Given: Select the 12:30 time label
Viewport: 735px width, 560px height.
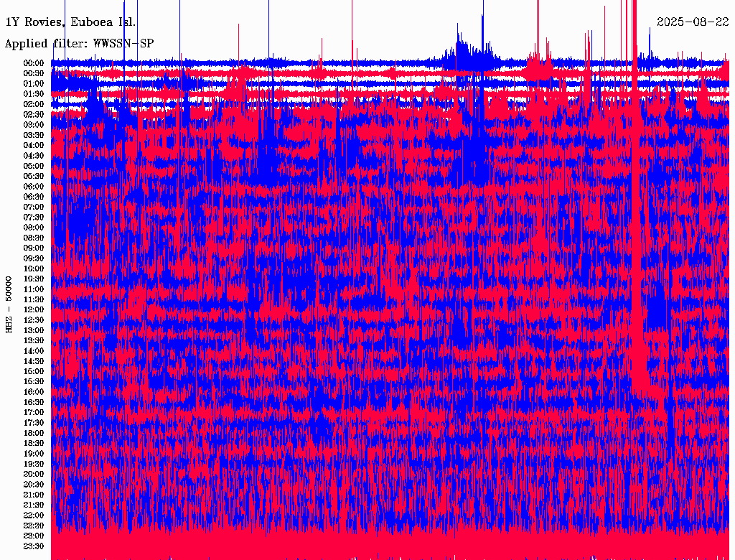Looking at the screenshot, I should pos(34,320).
